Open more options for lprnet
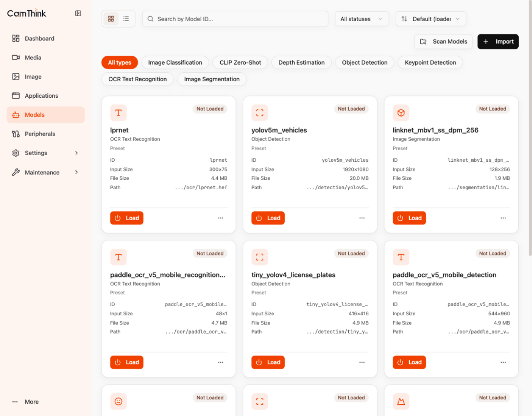The image size is (532, 416). (x=221, y=218)
